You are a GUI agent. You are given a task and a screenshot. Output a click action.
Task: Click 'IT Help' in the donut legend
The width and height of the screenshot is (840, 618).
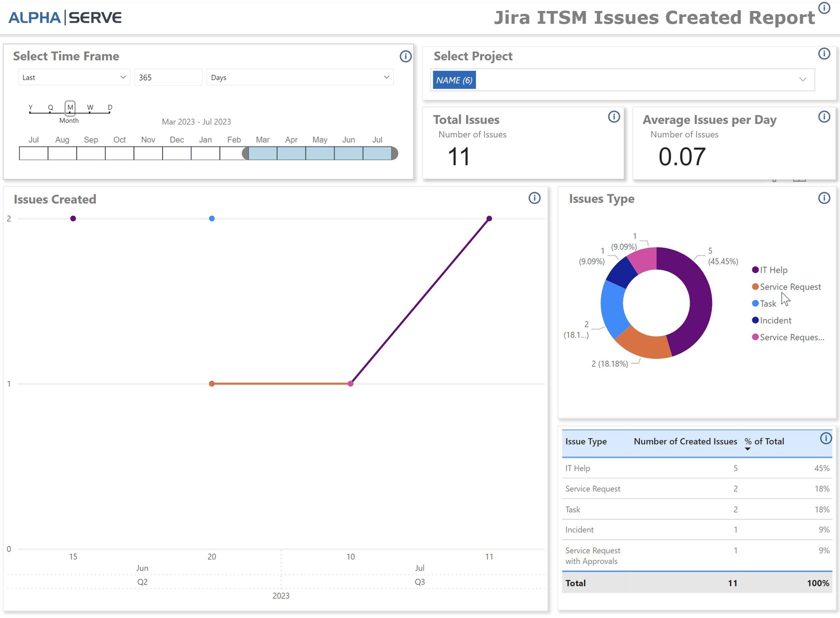(773, 269)
